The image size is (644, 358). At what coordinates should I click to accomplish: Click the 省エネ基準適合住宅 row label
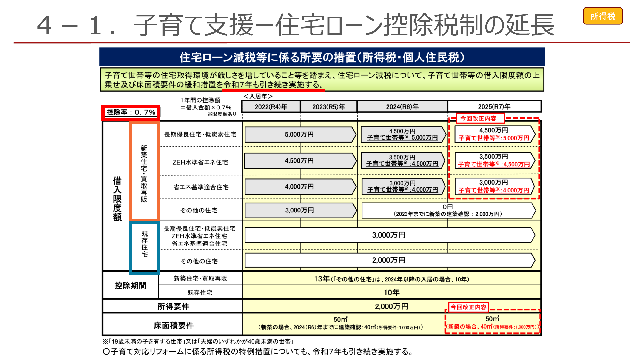click(x=201, y=187)
